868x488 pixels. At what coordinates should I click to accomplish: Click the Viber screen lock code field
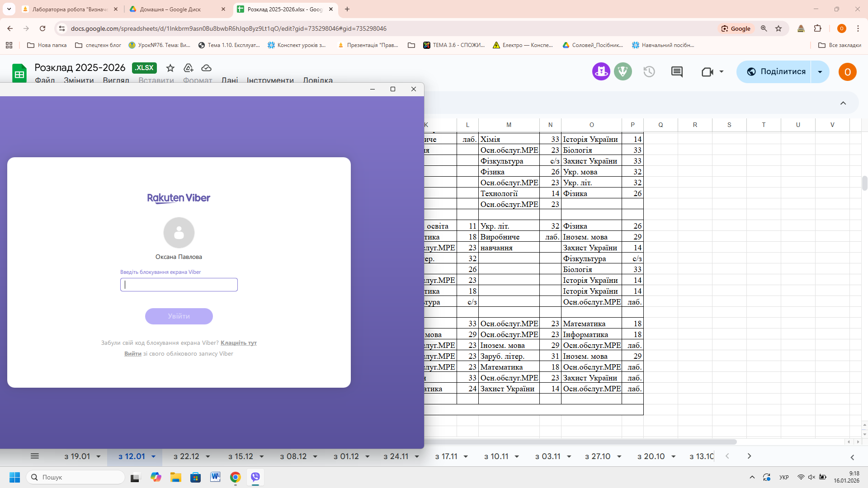pyautogui.click(x=179, y=285)
